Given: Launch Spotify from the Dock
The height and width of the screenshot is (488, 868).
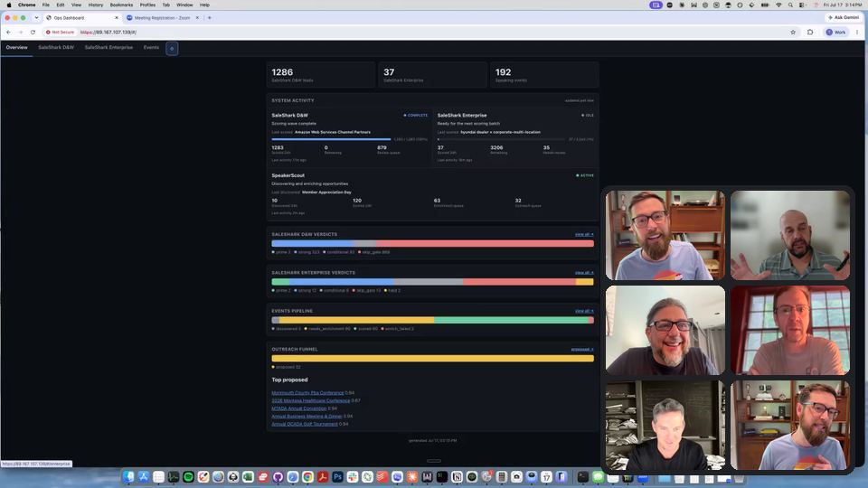Looking at the screenshot, I should coord(188,476).
